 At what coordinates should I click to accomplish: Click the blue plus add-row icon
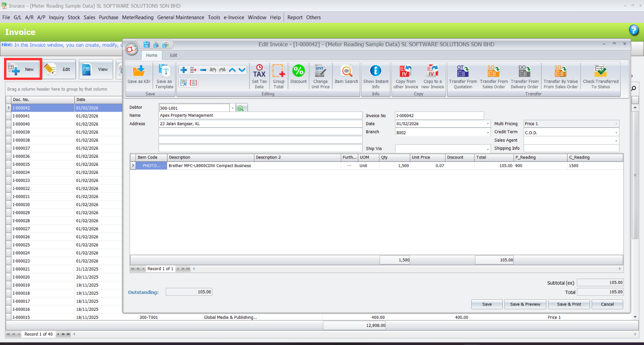184,70
